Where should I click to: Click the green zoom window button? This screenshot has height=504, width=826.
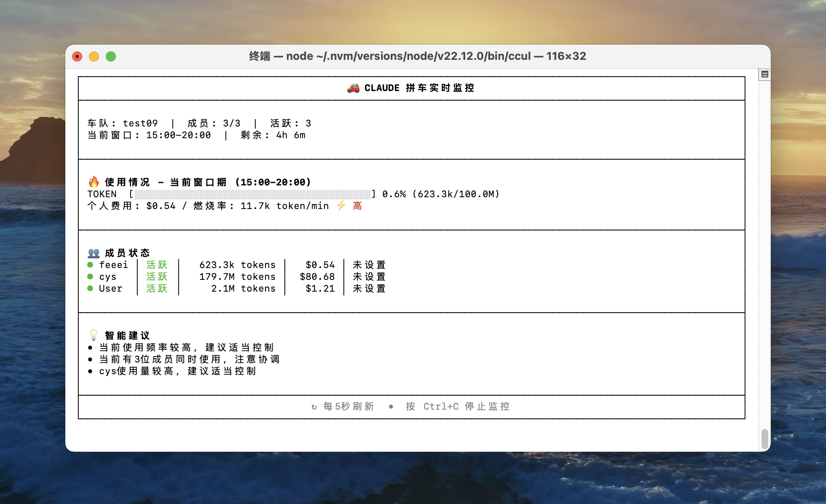(x=111, y=56)
